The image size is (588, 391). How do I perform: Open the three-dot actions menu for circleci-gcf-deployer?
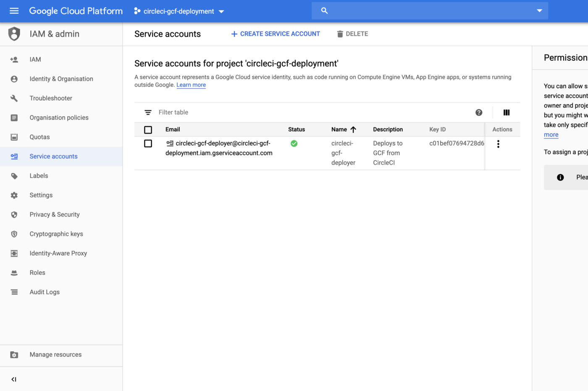coord(498,144)
